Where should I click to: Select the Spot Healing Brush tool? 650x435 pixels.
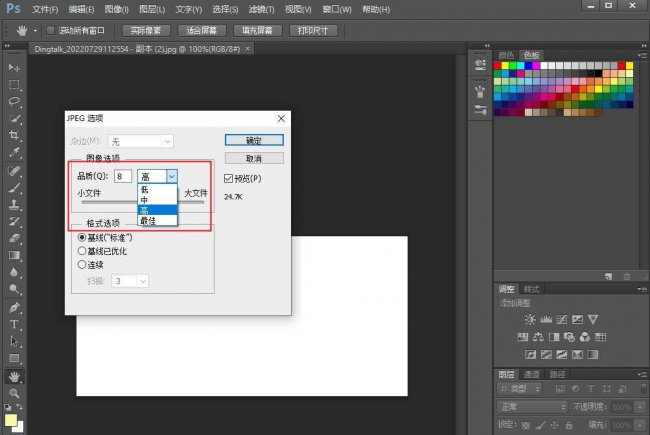(x=14, y=171)
